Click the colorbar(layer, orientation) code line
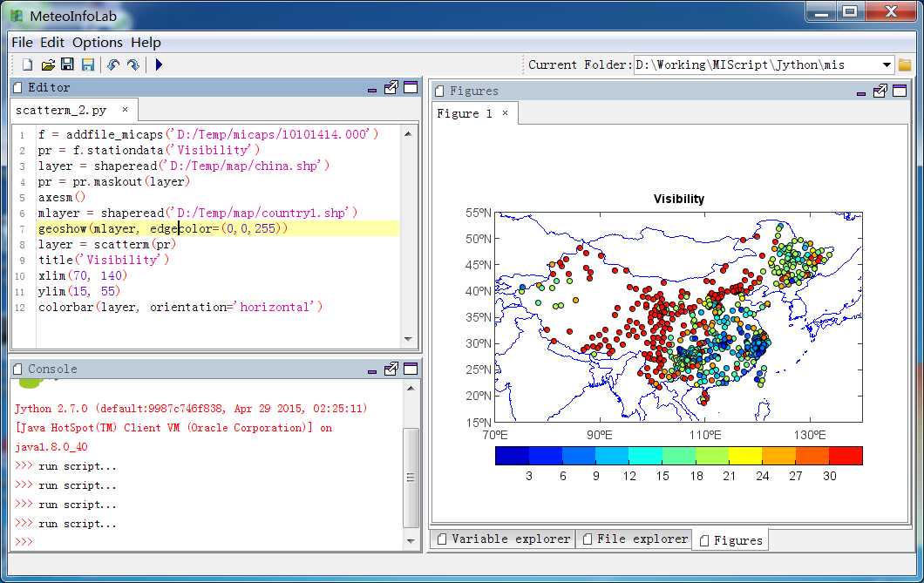 [x=180, y=307]
